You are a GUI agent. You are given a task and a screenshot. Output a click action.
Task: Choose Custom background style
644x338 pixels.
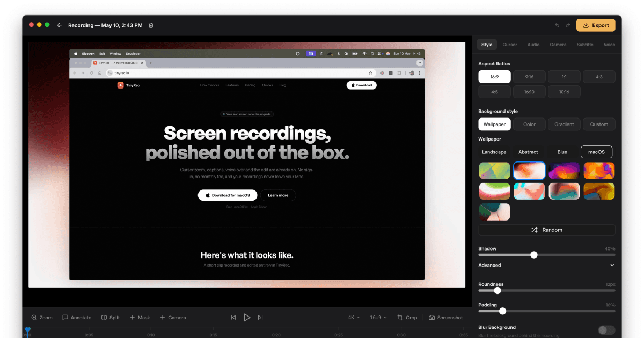(599, 124)
